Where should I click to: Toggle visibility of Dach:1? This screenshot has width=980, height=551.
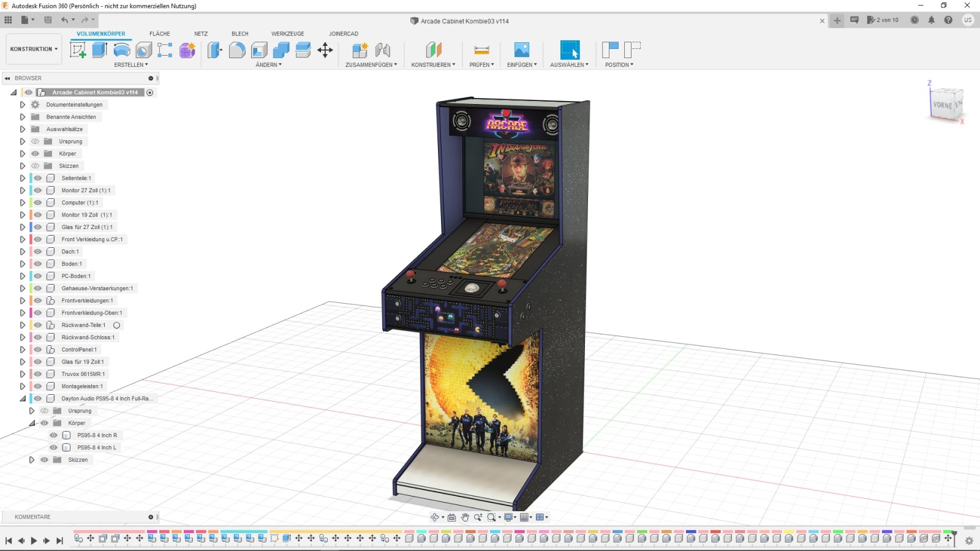[38, 252]
